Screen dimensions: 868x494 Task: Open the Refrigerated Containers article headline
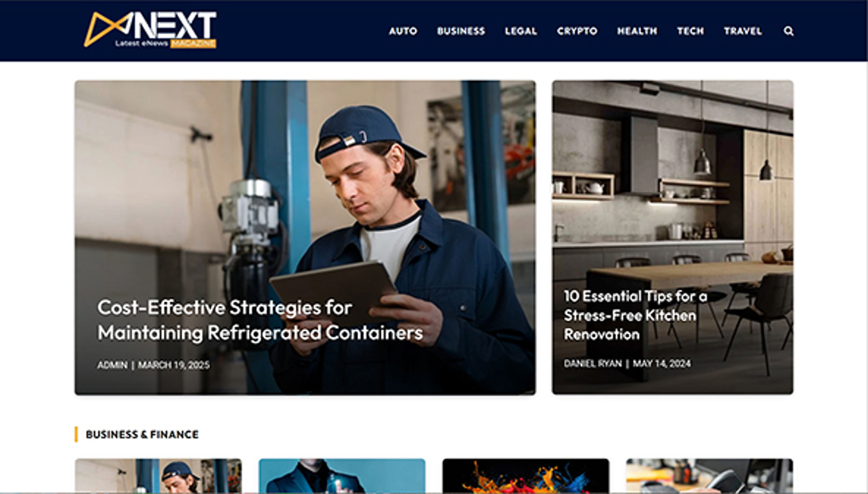pyautogui.click(x=260, y=320)
